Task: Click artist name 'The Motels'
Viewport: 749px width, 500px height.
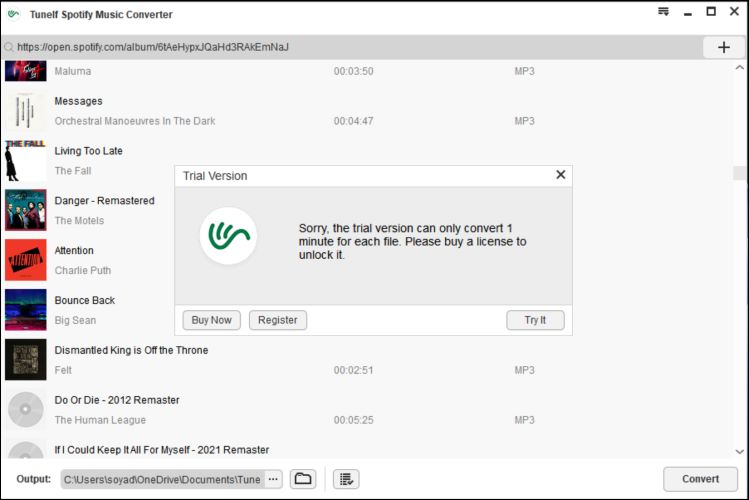Action: click(x=79, y=221)
